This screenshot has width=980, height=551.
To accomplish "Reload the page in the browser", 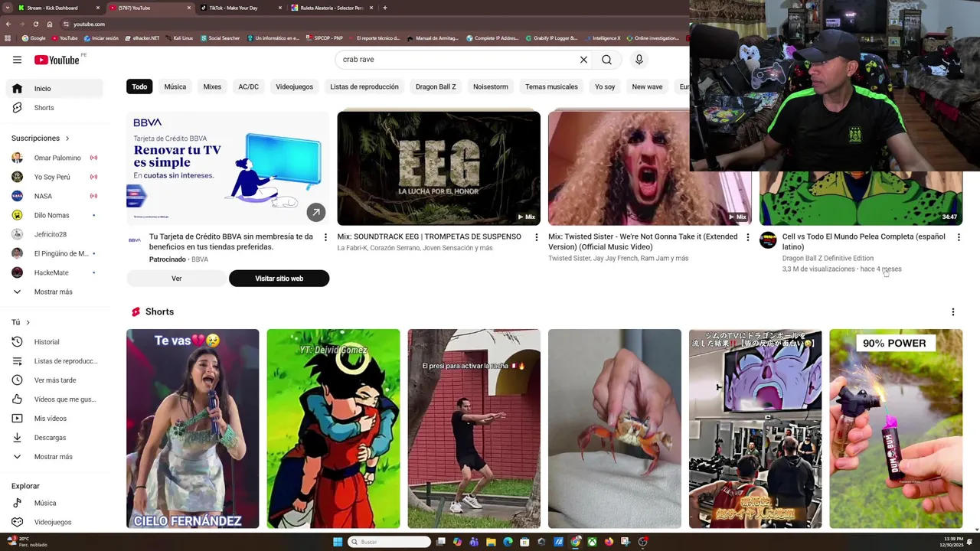I will 35,24.
